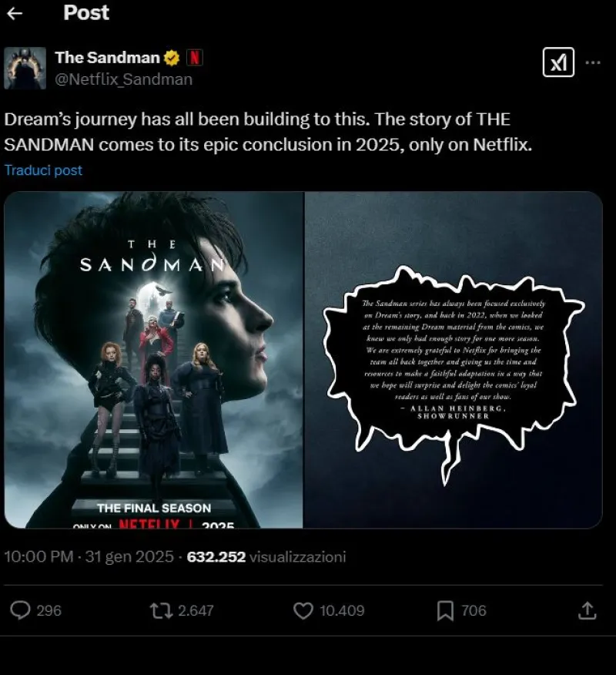Viewport: 616px width, 675px height.
Task: Open the showrunner quote image
Action: click(x=454, y=360)
